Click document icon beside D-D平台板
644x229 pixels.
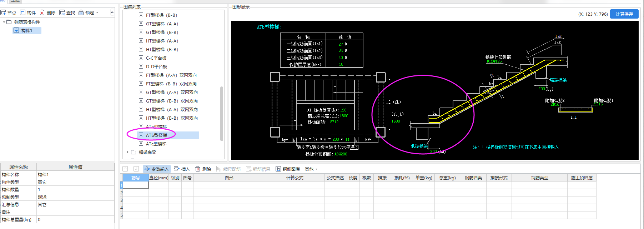coord(141,66)
